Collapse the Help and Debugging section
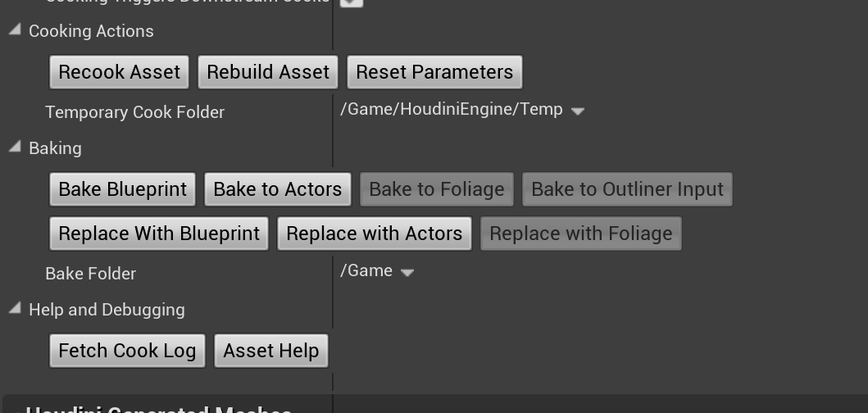The image size is (868, 413). pyautogui.click(x=15, y=308)
